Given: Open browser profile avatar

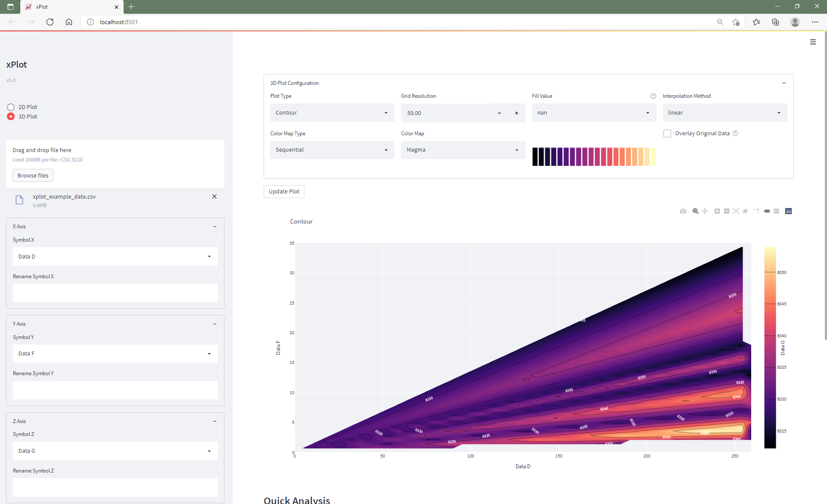Looking at the screenshot, I should tap(795, 22).
